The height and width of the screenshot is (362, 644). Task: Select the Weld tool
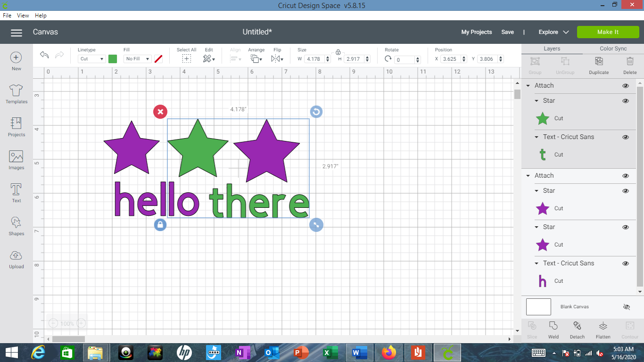click(553, 329)
